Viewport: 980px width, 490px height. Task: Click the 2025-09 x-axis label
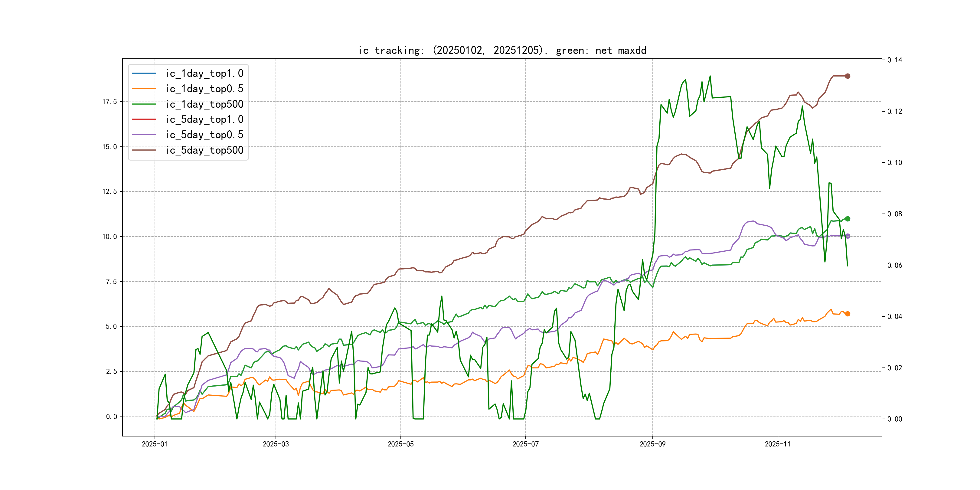click(652, 444)
